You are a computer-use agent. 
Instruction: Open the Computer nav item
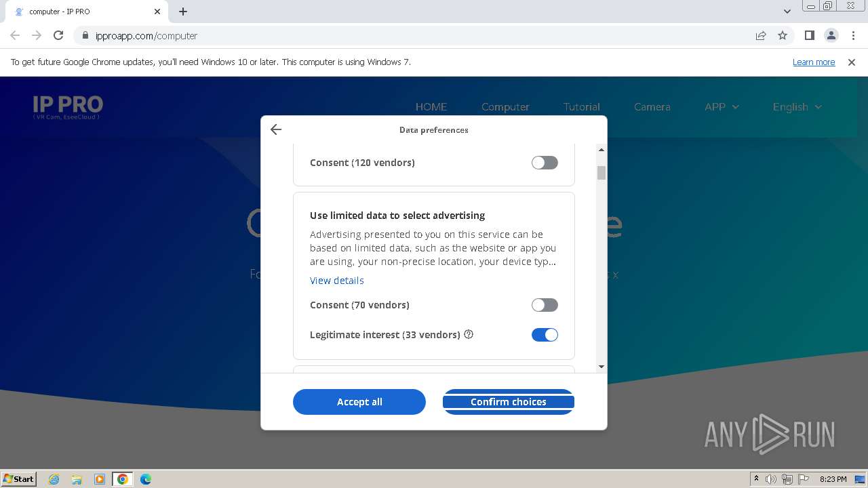pyautogui.click(x=505, y=107)
